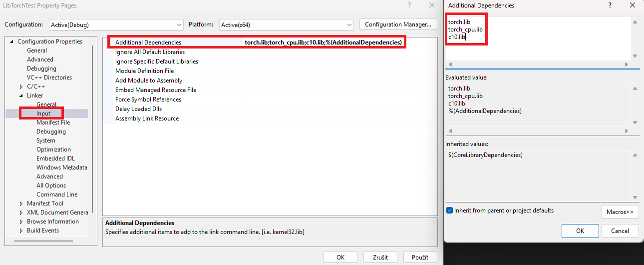The image size is (644, 265).
Task: Click the Configuration Manager button
Action: pyautogui.click(x=398, y=24)
